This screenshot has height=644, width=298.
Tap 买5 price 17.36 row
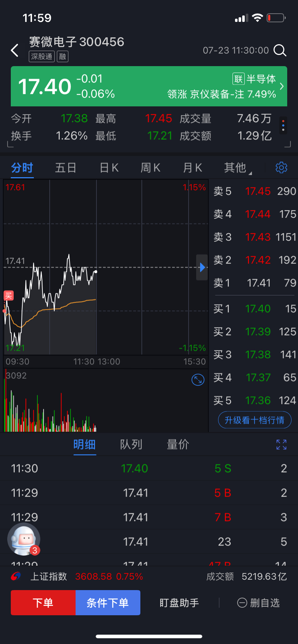pos(254,401)
